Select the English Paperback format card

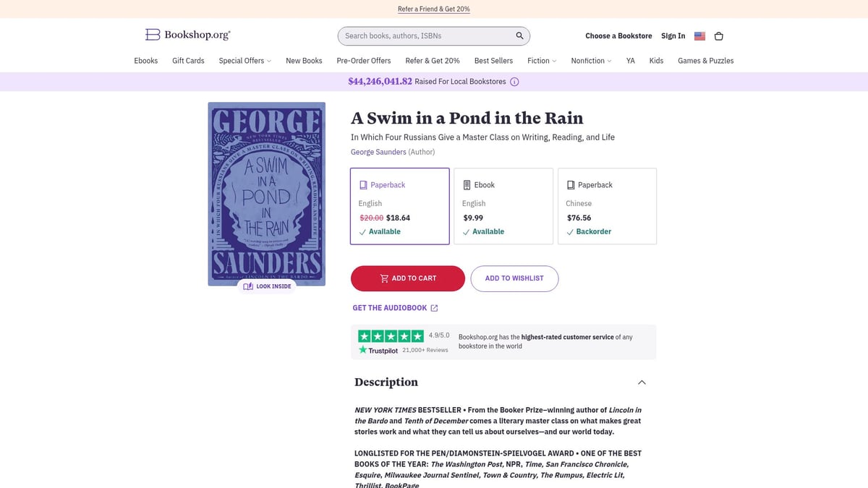(399, 206)
